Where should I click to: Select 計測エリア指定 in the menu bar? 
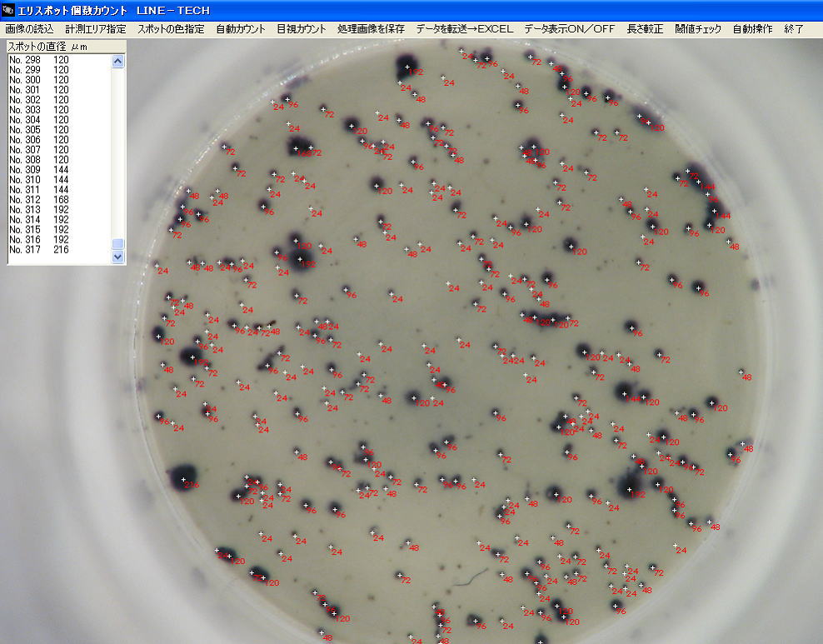(96, 28)
